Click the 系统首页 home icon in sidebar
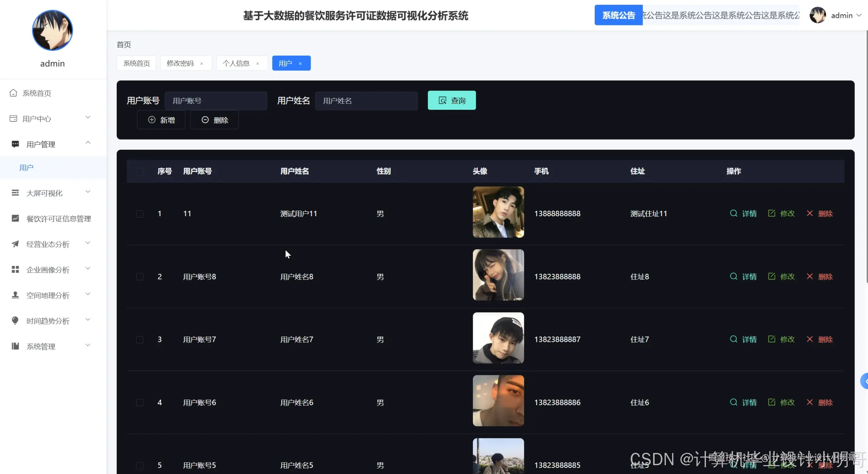Image resolution: width=868 pixels, height=474 pixels. coord(13,93)
